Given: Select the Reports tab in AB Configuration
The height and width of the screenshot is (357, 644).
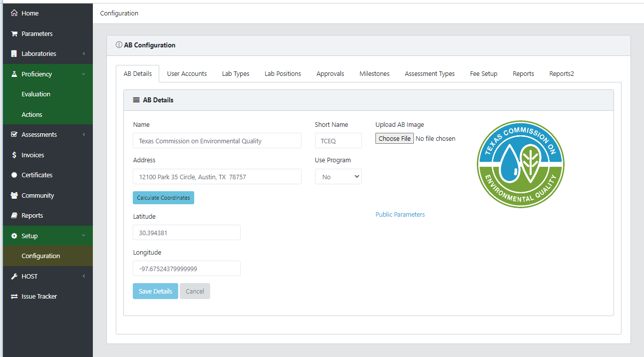Looking at the screenshot, I should [x=523, y=74].
